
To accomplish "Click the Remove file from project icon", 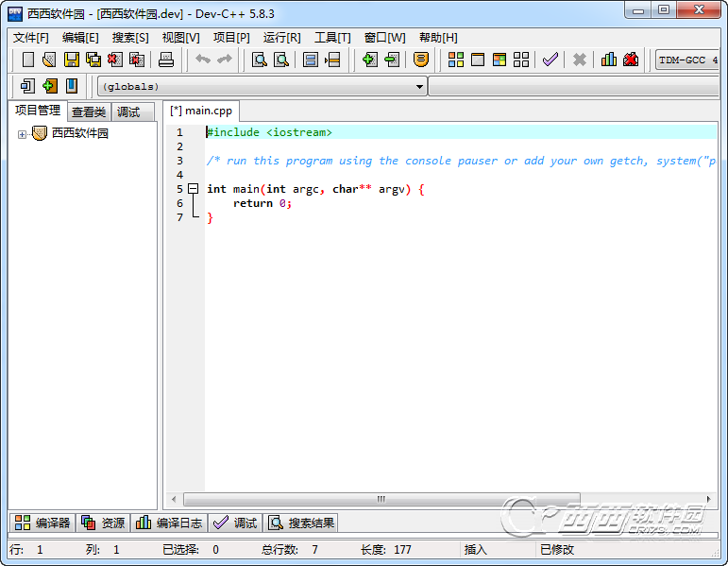I will [x=392, y=60].
